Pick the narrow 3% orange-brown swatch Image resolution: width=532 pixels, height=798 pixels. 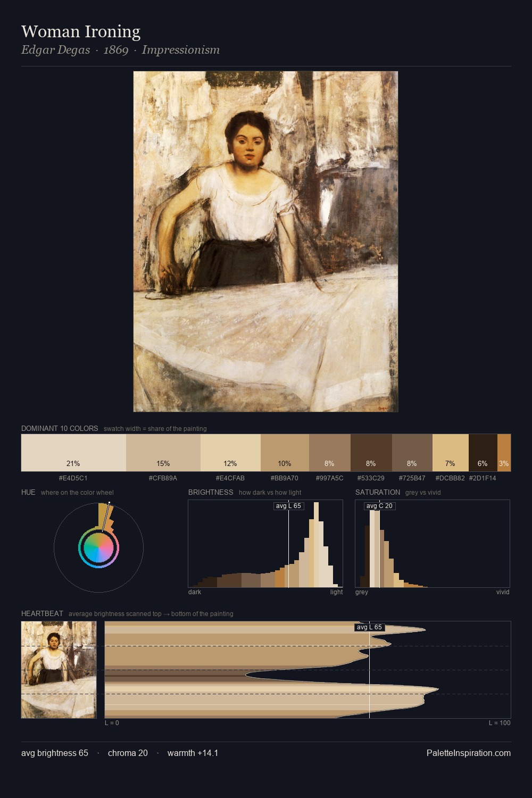coord(504,453)
